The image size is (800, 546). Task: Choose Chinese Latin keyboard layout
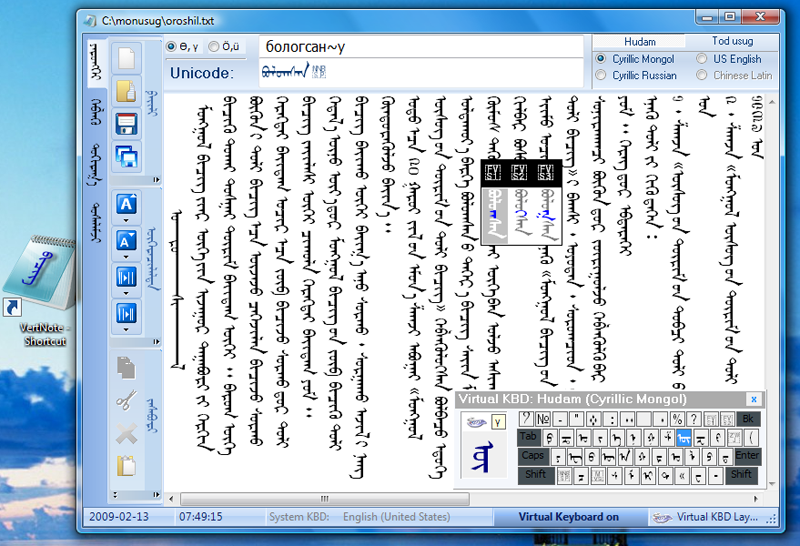tap(735, 75)
